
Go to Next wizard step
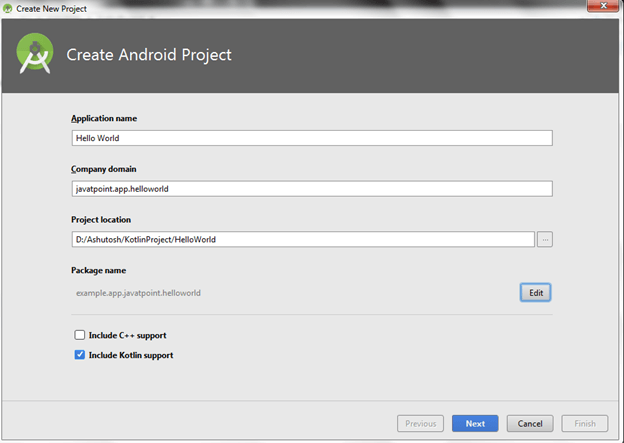coord(475,423)
